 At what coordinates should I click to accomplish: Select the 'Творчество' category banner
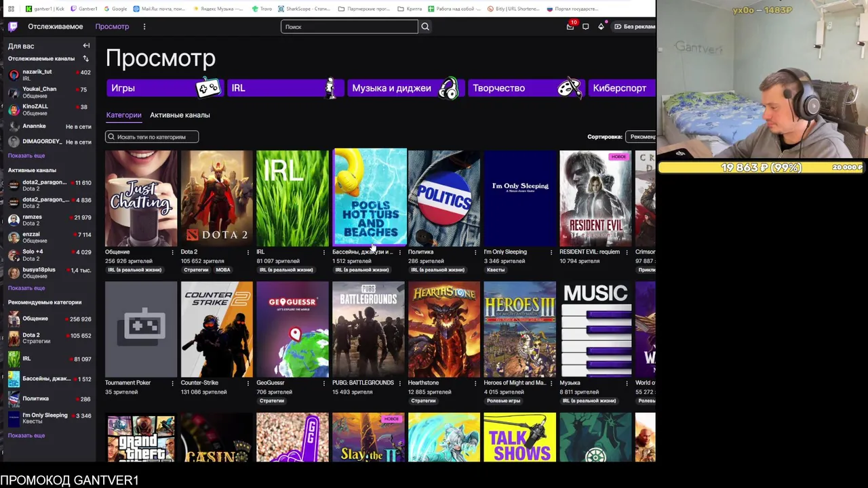[x=526, y=88]
